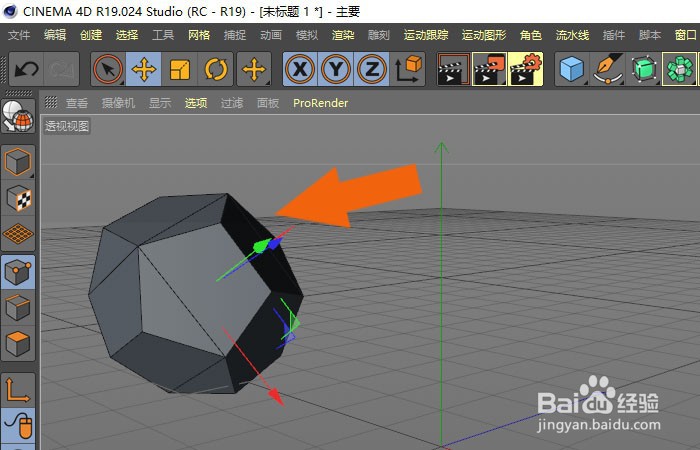Toggle X axis lock
700x450 pixels.
point(300,69)
